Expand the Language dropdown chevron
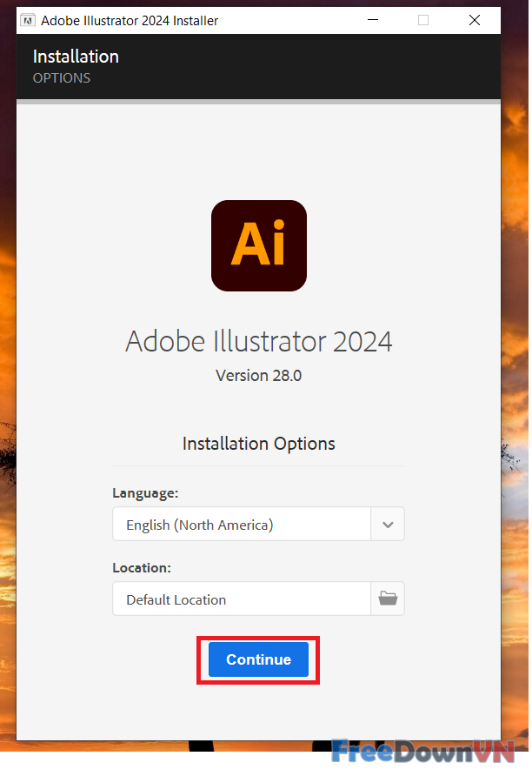Image resolution: width=532 pixels, height=776 pixels. (x=388, y=525)
